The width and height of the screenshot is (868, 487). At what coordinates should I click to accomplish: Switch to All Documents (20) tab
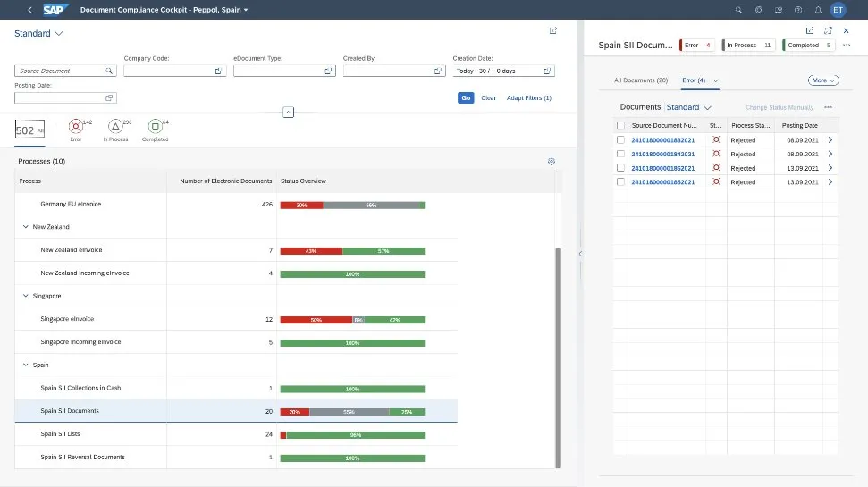pyautogui.click(x=641, y=80)
